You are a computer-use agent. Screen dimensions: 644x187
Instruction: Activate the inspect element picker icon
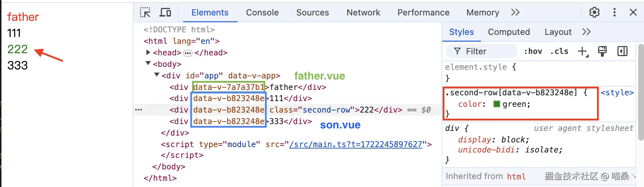coord(145,13)
